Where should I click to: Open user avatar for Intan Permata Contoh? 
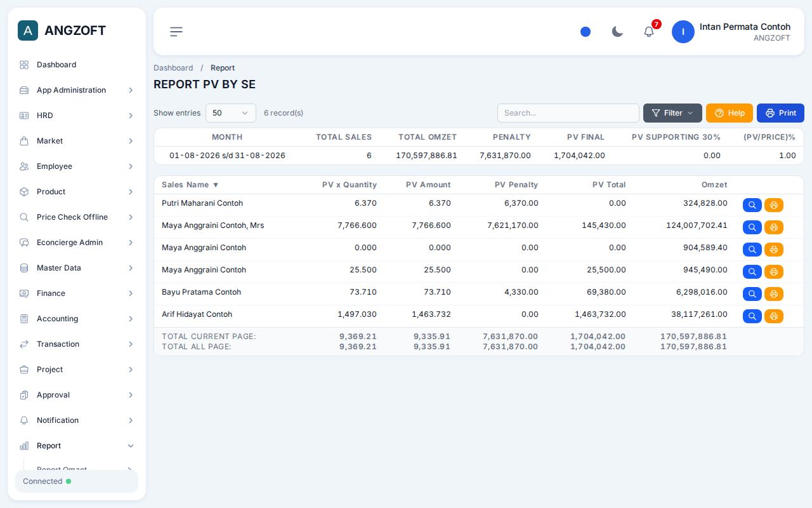tap(683, 32)
